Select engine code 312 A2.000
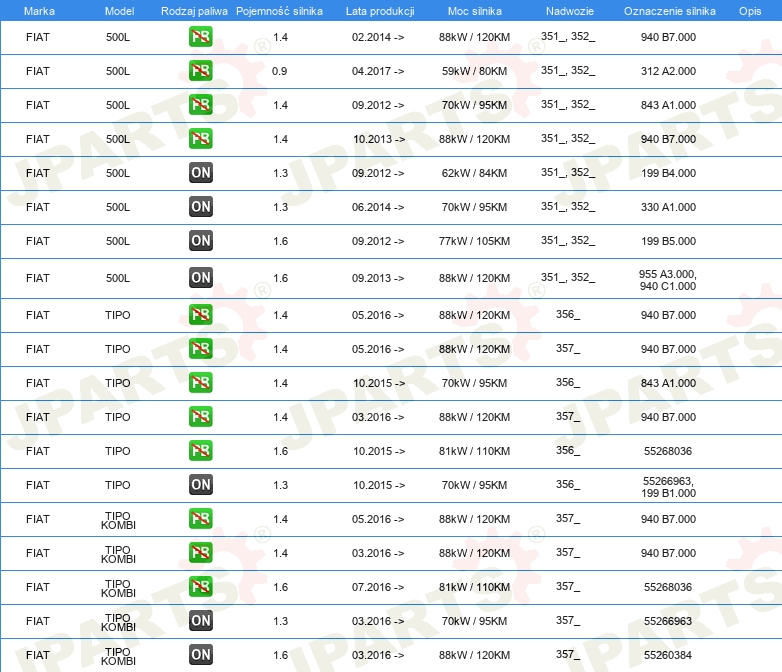The image size is (782, 672). pyautogui.click(x=668, y=71)
